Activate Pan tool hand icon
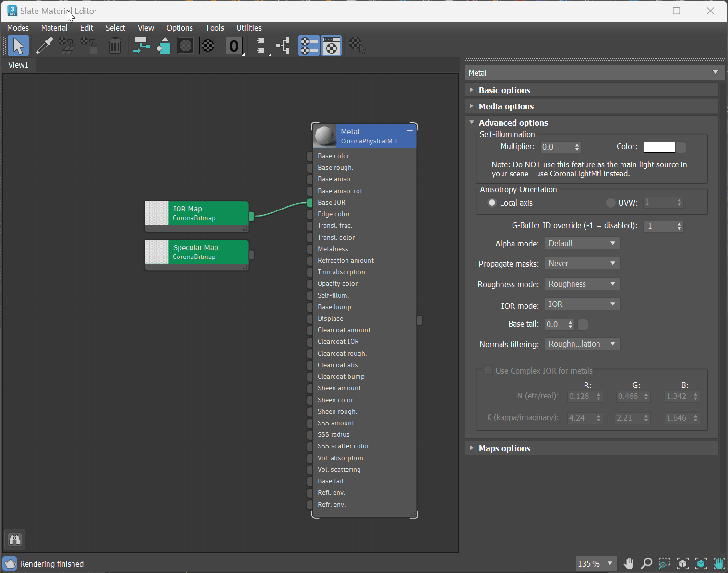This screenshot has height=573, width=728. click(x=628, y=563)
